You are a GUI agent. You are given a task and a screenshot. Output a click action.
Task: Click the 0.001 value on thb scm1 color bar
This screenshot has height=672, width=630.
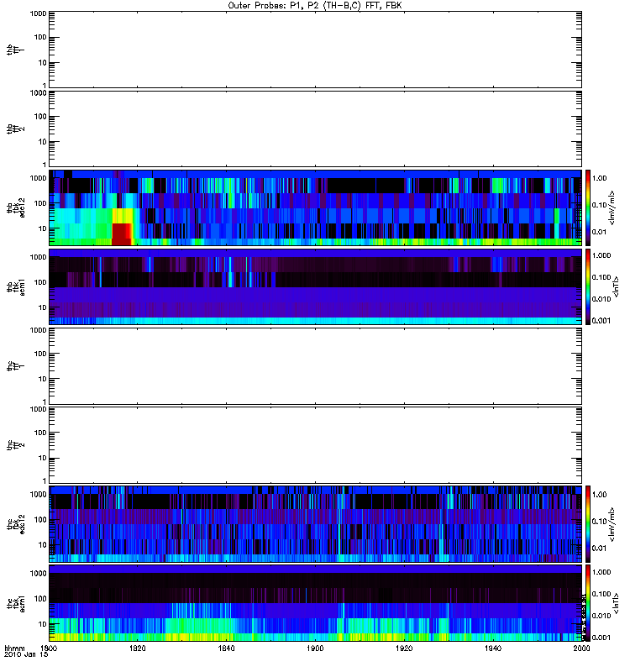coord(601,321)
